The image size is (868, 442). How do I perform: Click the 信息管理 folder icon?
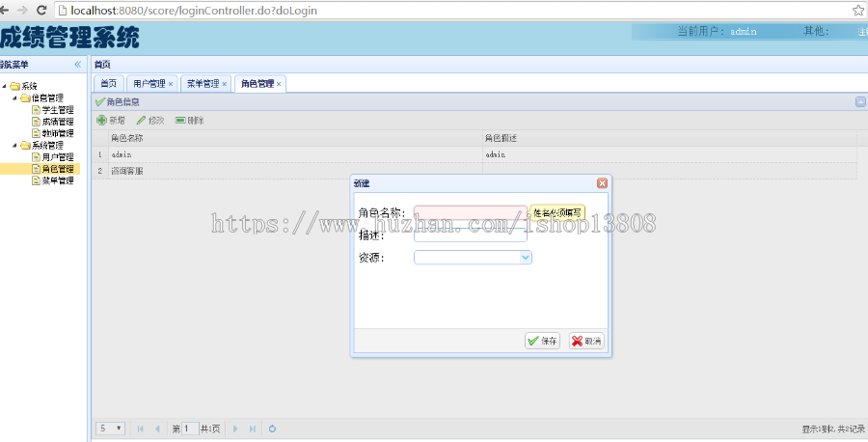tap(25, 98)
